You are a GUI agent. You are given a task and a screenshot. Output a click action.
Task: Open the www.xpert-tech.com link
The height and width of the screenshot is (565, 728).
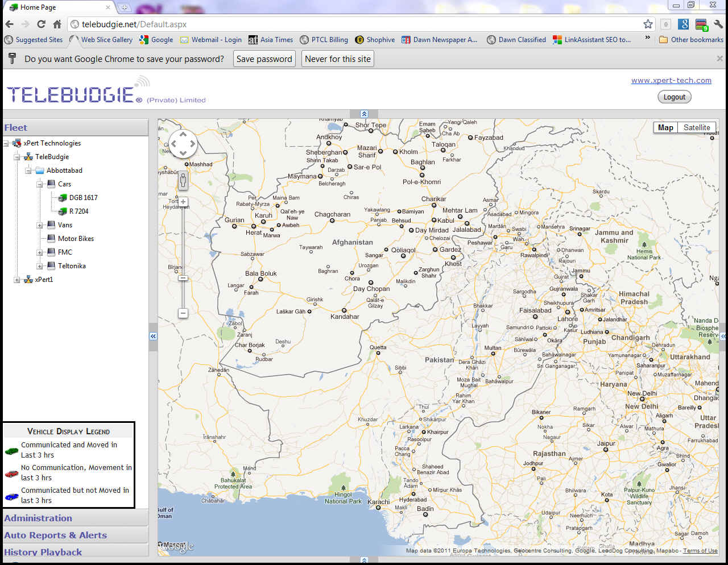point(671,81)
